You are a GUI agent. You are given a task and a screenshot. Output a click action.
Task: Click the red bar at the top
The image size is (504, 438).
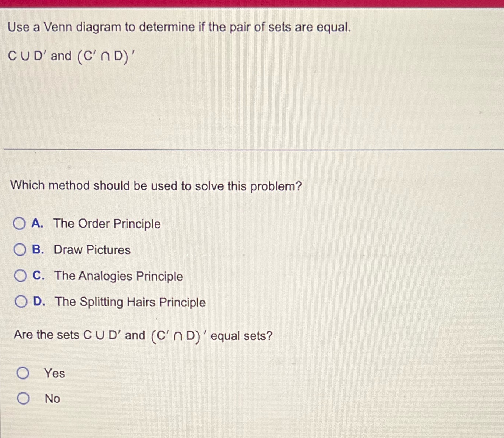(252, 4)
